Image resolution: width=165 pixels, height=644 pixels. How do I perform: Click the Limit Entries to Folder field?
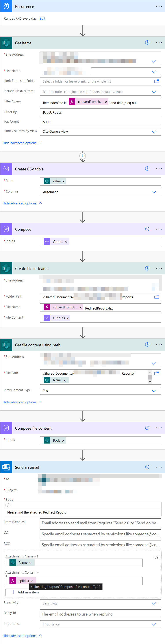pos(100,81)
